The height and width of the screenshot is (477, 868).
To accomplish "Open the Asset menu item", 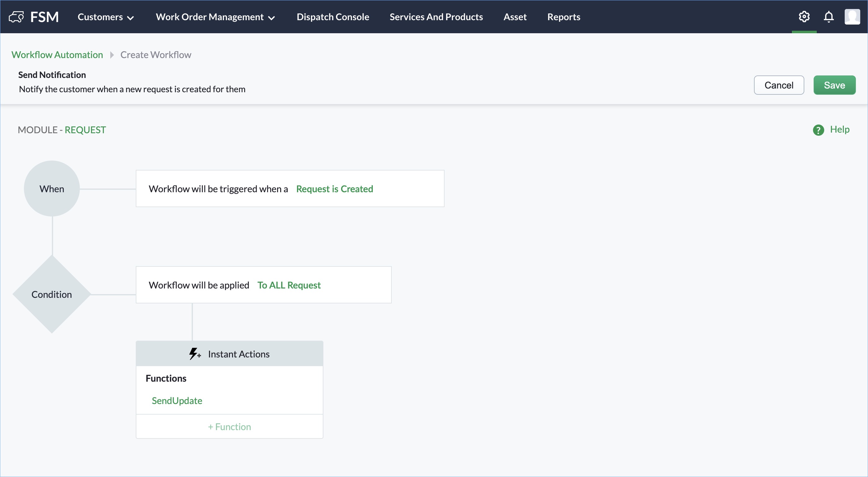I will pyautogui.click(x=514, y=17).
